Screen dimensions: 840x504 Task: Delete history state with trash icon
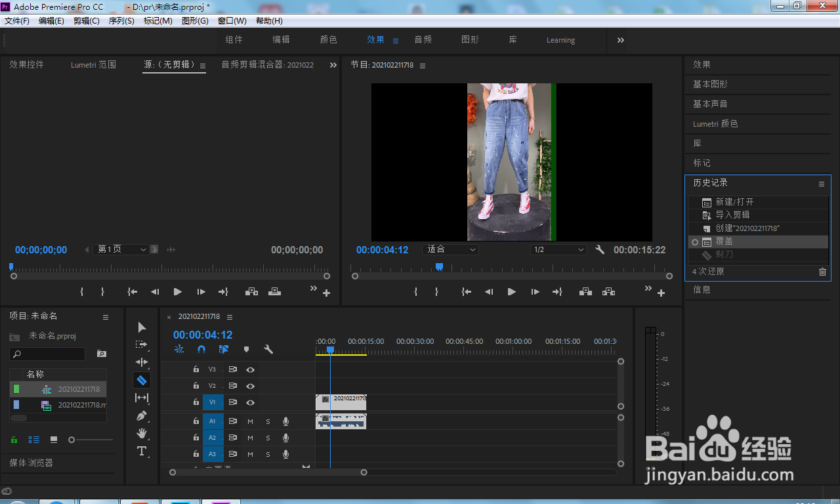(823, 272)
